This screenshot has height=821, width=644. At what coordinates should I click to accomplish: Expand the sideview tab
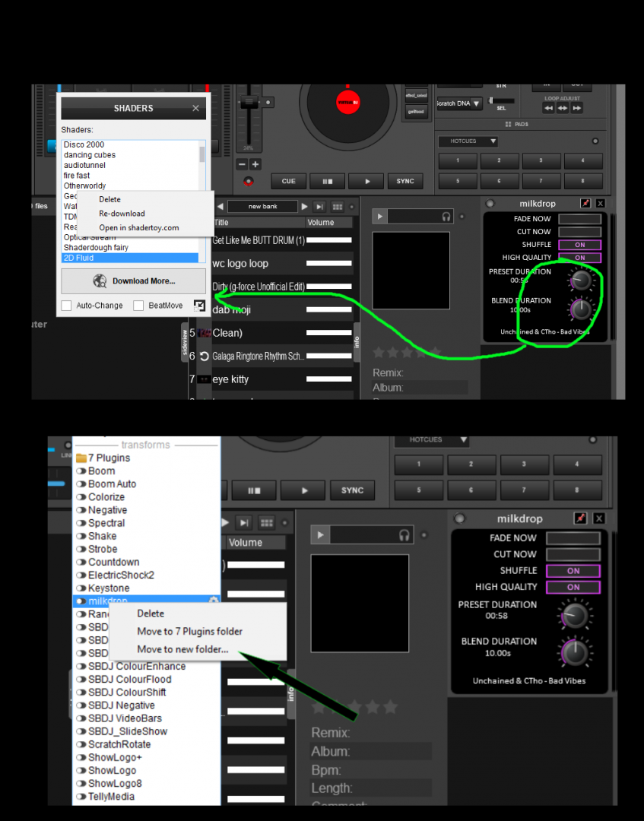click(x=184, y=343)
